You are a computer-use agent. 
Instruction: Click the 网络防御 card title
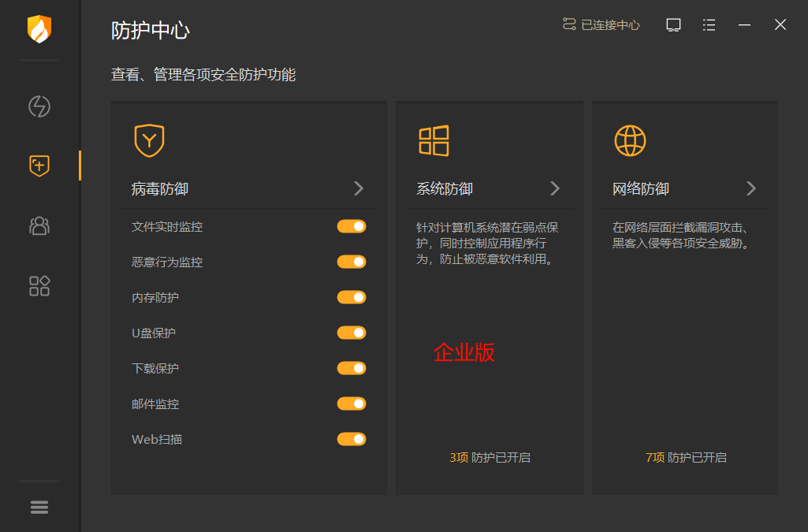tap(641, 189)
